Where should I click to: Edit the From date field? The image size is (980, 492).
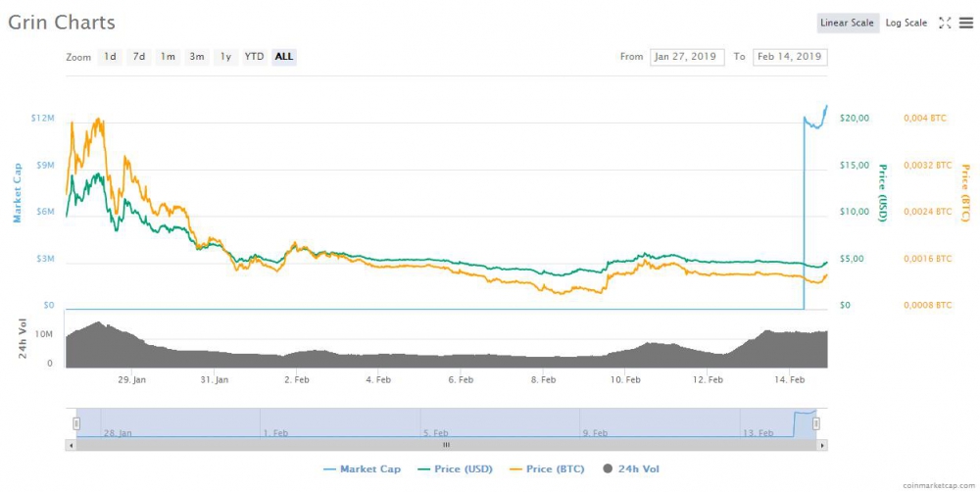point(687,57)
